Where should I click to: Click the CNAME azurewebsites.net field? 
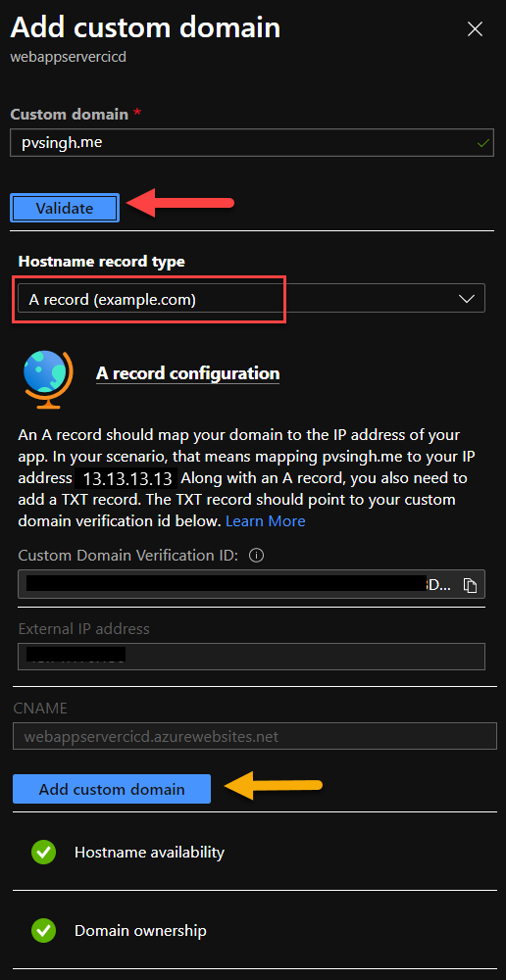[x=251, y=736]
